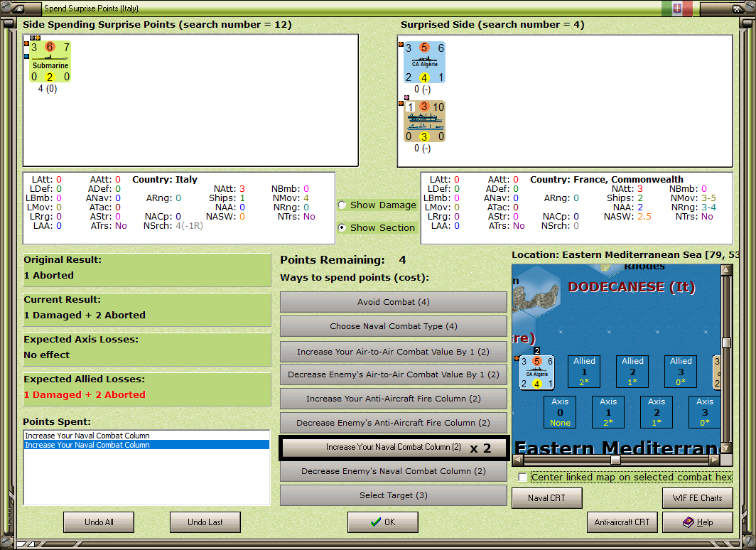Screen dimensions: 756x550
Task: Click map vertical scrollbar up arrow
Action: pos(726,270)
